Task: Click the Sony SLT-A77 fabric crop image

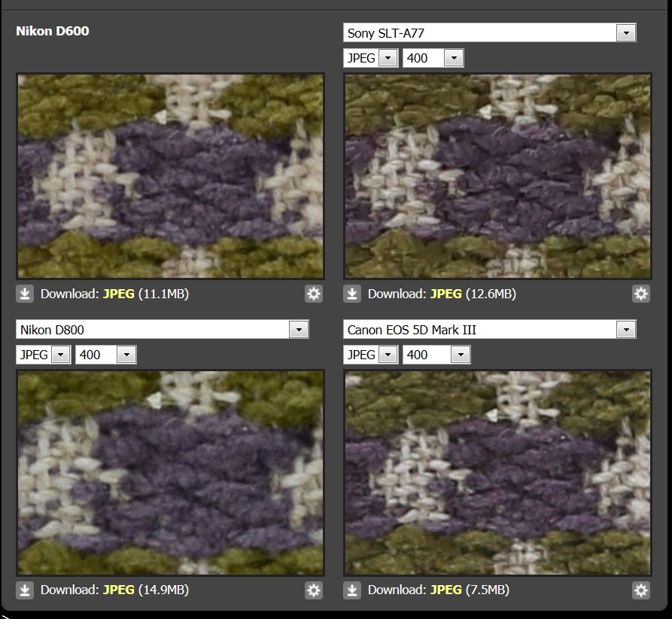Action: pos(497,176)
